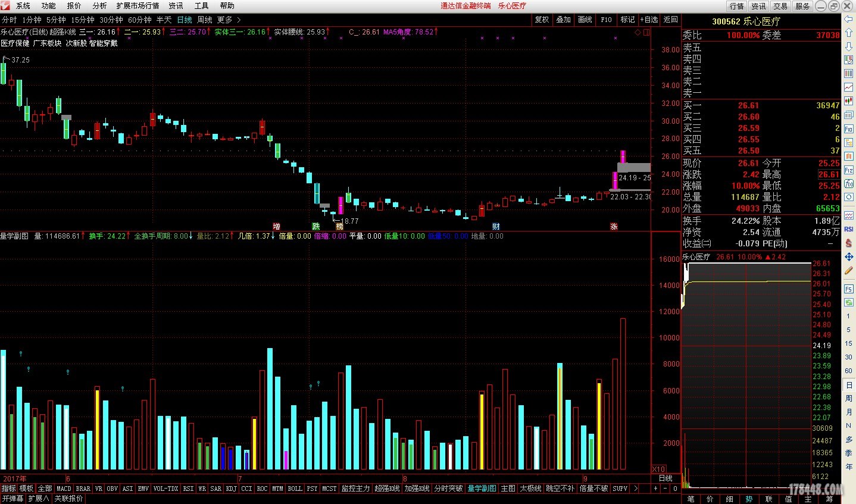Open the 叠加 overlay menu
Viewport: 856px width, 504px height.
click(x=563, y=20)
